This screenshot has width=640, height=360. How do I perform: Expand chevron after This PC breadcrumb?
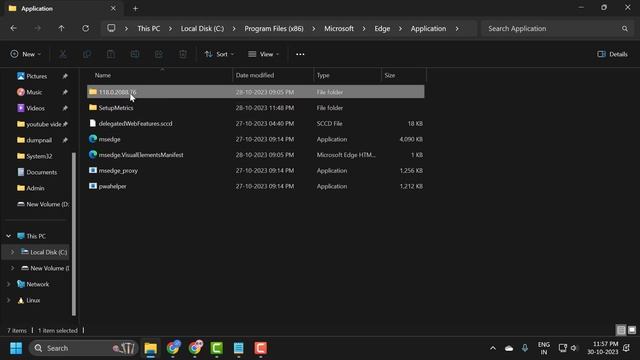pos(170,29)
